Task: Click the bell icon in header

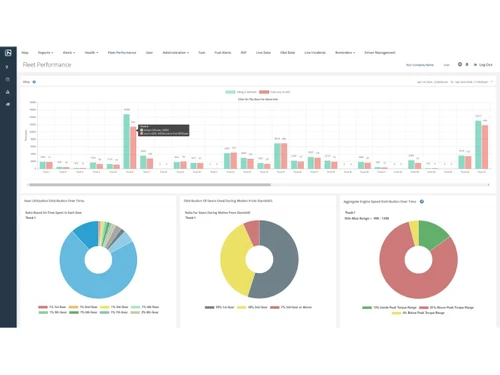Action: [x=467, y=64]
